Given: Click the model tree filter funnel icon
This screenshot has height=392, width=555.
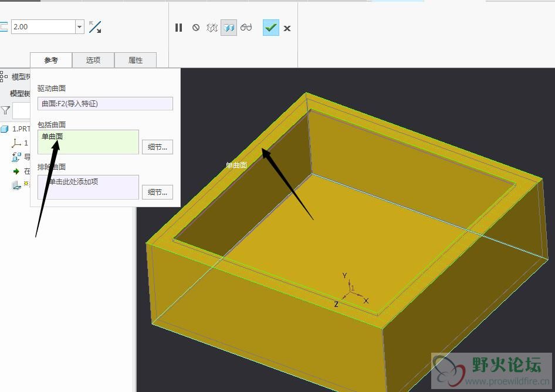Looking at the screenshot, I should coord(5,110).
